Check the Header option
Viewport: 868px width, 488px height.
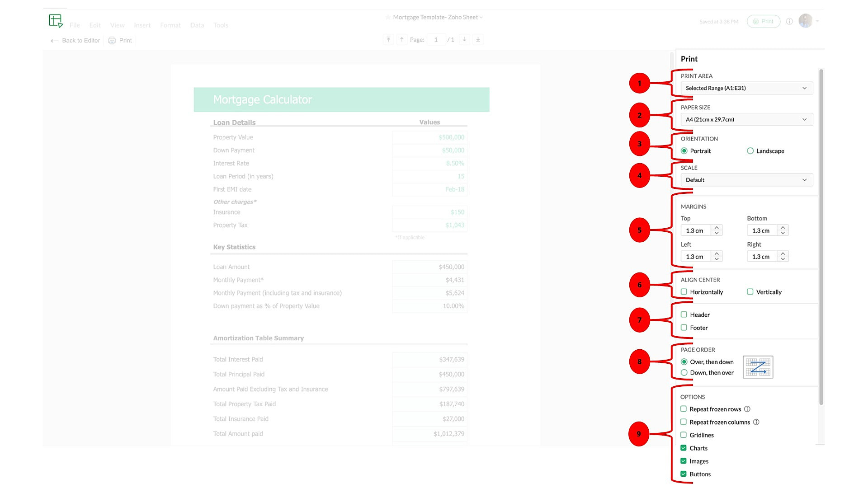tap(684, 314)
